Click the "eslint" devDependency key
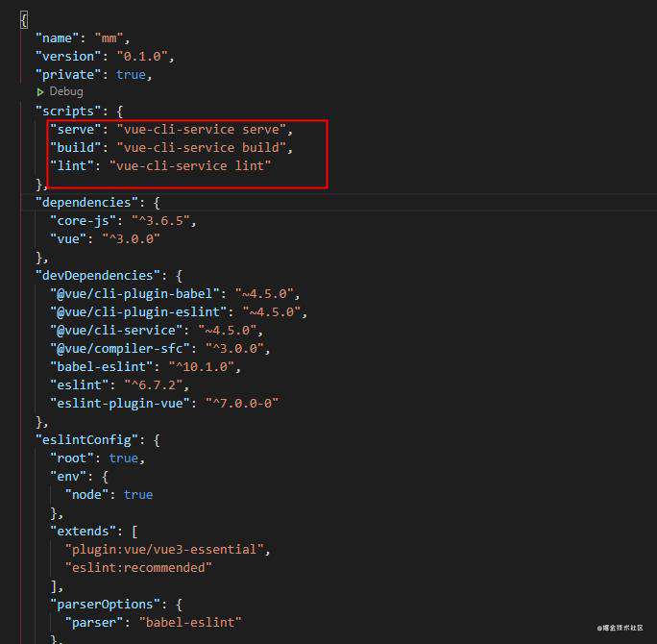Viewport: 657px width, 644px height. (79, 385)
